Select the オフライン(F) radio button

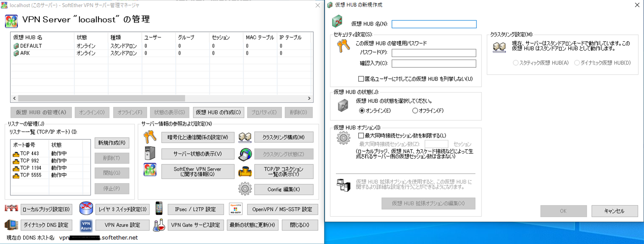click(415, 111)
